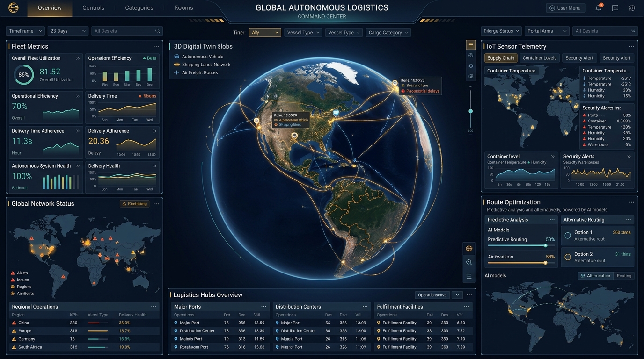Image resolution: width=644 pixels, height=359 pixels.
Task: Open the settings gear icon
Action: pos(632,8)
